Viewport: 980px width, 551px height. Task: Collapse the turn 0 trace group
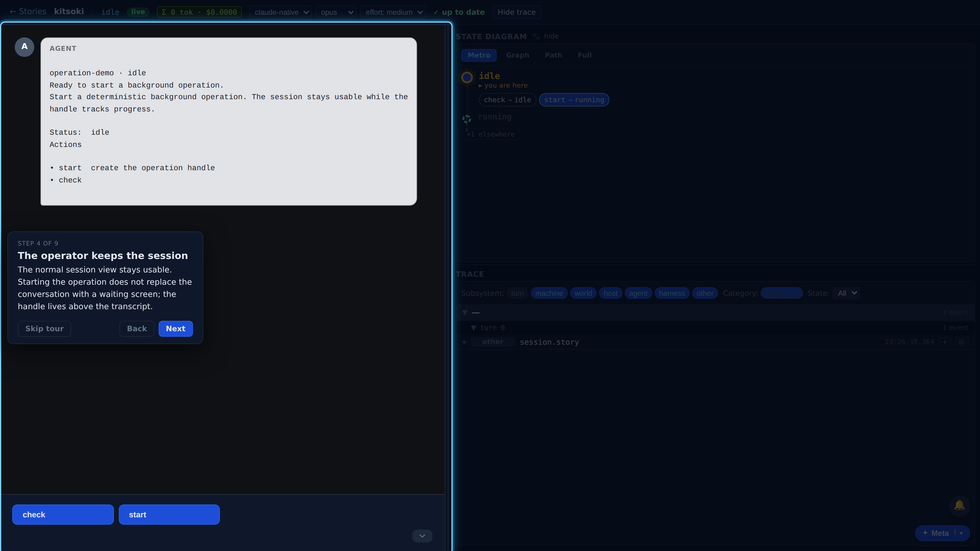click(x=474, y=328)
